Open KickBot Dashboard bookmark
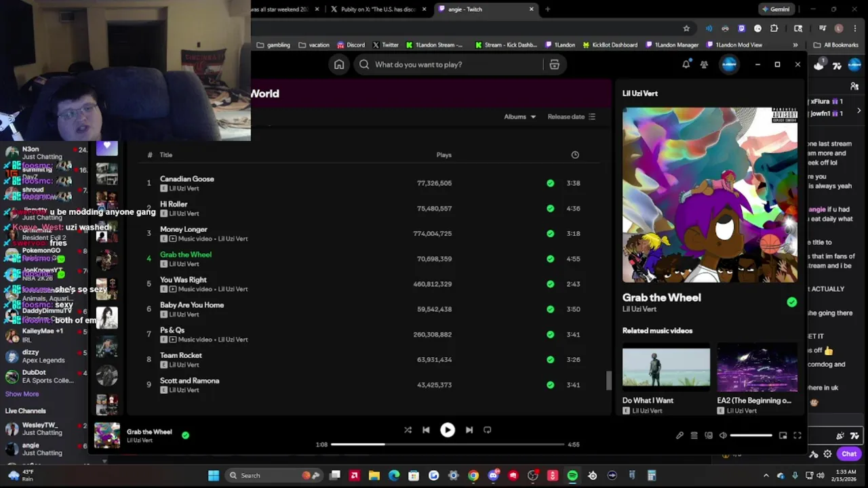The height and width of the screenshot is (488, 868). (609, 45)
